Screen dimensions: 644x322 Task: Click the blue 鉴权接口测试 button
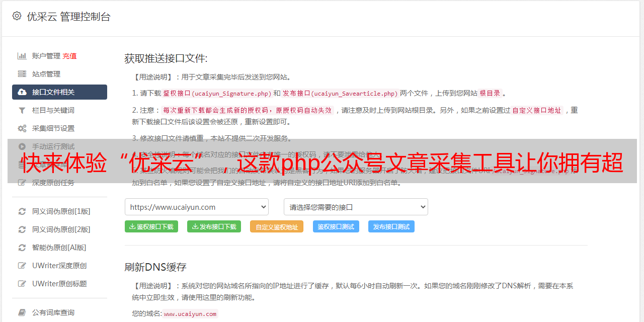click(336, 226)
